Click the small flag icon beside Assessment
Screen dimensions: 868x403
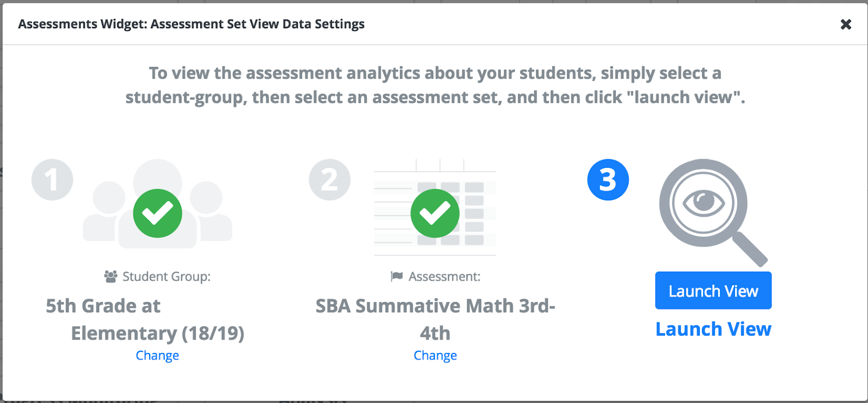pyautogui.click(x=397, y=276)
